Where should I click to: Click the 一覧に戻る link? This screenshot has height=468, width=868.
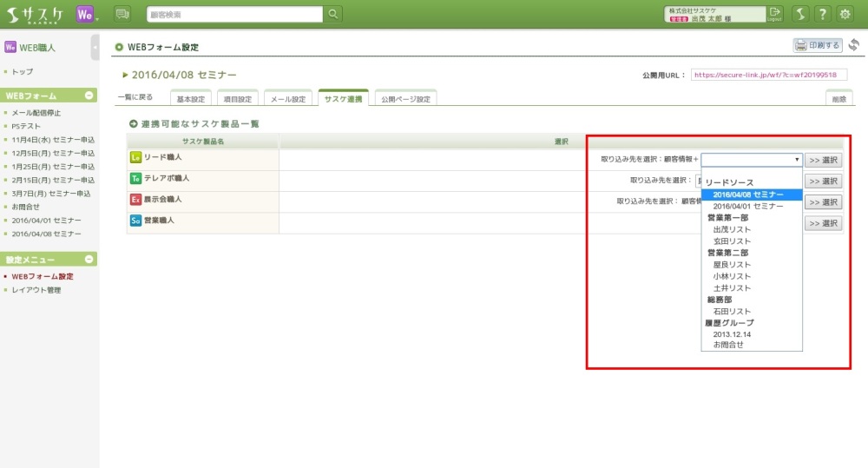pos(135,98)
